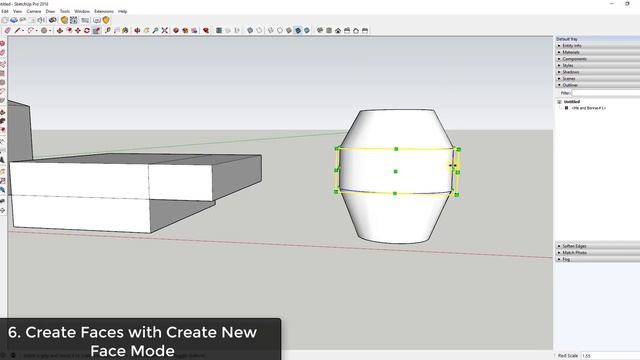Expand the Entity Info panel
Image resolution: width=640 pixels, height=360 pixels.
pos(598,46)
